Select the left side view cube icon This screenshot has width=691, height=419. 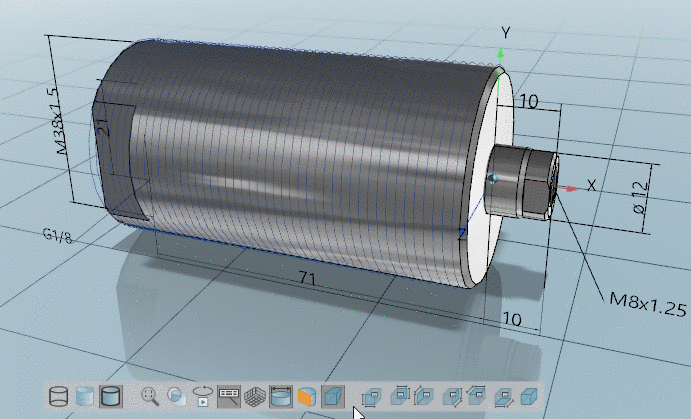click(424, 396)
